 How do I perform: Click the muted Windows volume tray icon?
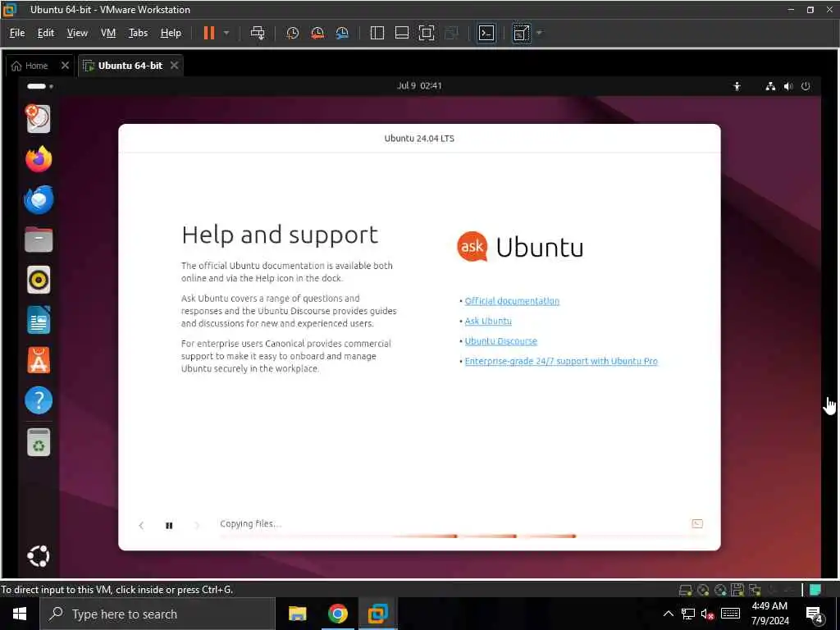pyautogui.click(x=707, y=614)
